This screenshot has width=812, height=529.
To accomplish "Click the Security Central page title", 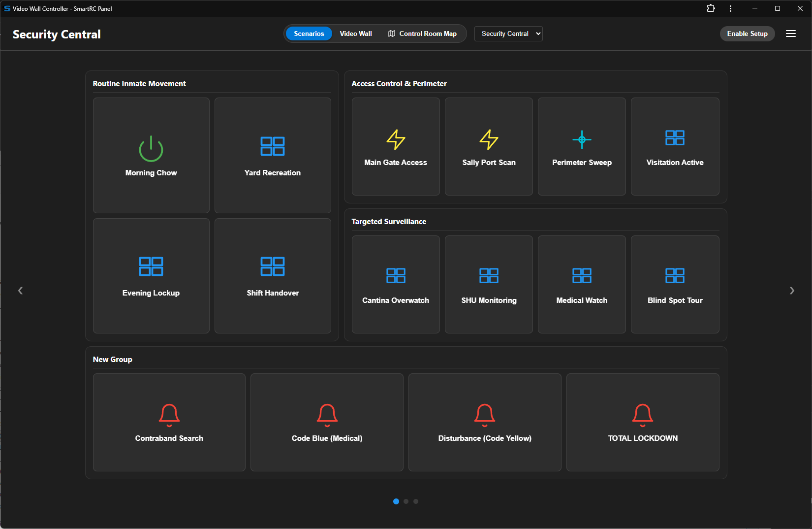I will tap(57, 34).
